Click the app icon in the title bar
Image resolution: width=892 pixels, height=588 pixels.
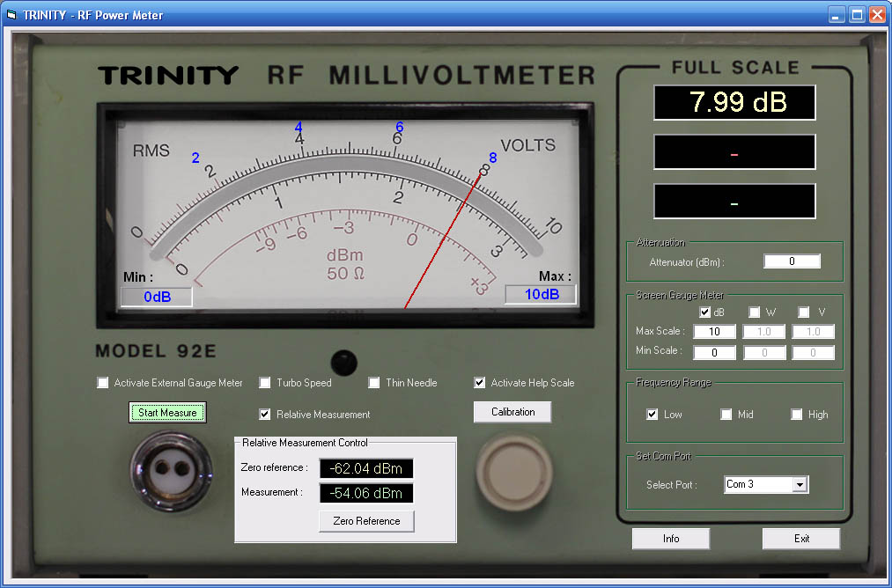[11, 15]
